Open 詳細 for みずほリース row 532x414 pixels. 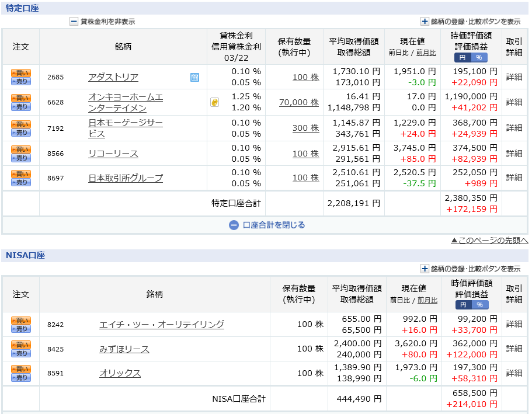click(514, 349)
